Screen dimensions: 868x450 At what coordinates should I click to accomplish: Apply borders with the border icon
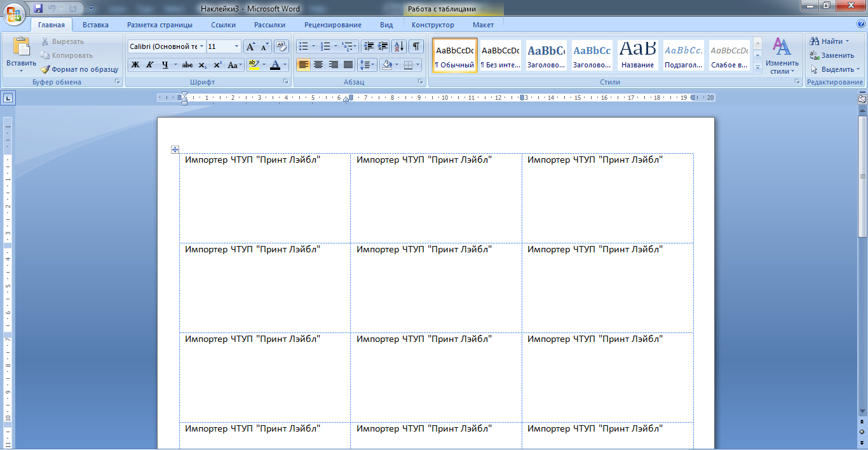409,65
